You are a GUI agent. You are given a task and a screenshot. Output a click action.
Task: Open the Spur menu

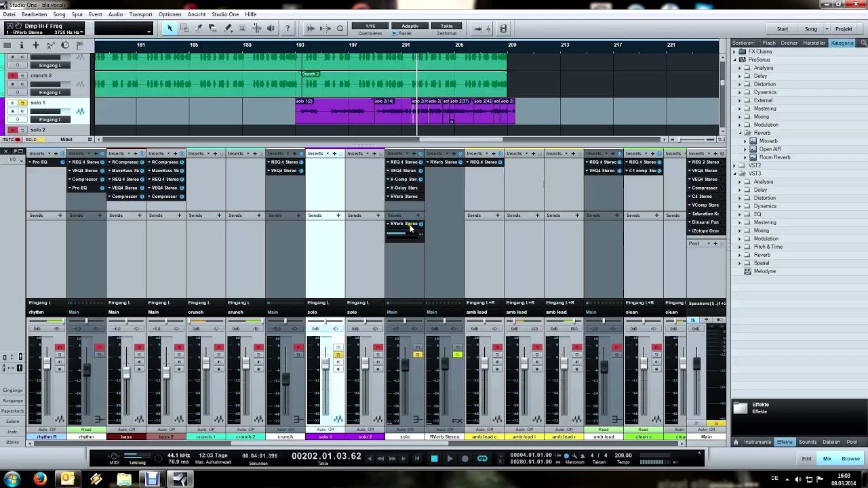77,14
